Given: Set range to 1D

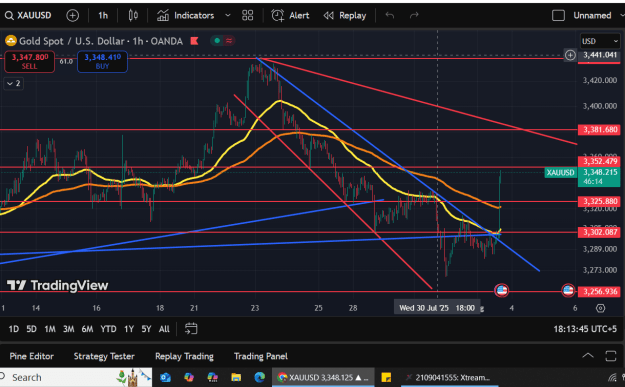Looking at the screenshot, I should 14,329.
